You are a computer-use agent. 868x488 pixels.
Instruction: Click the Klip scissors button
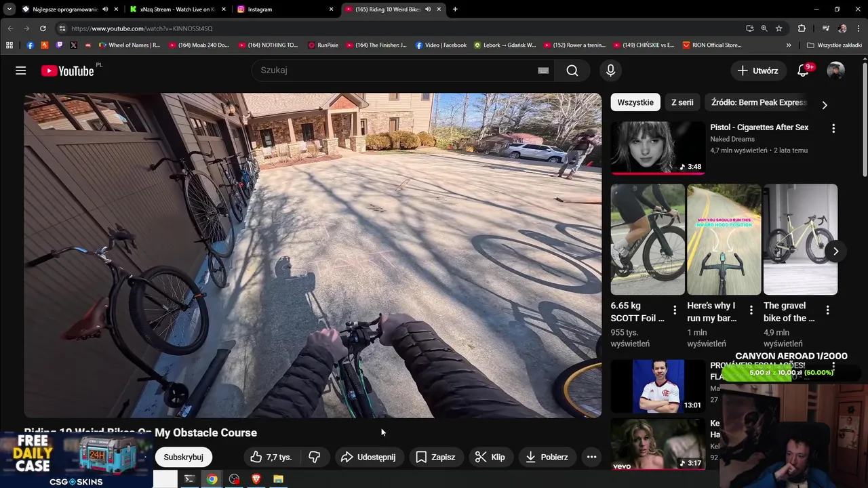coord(490,457)
